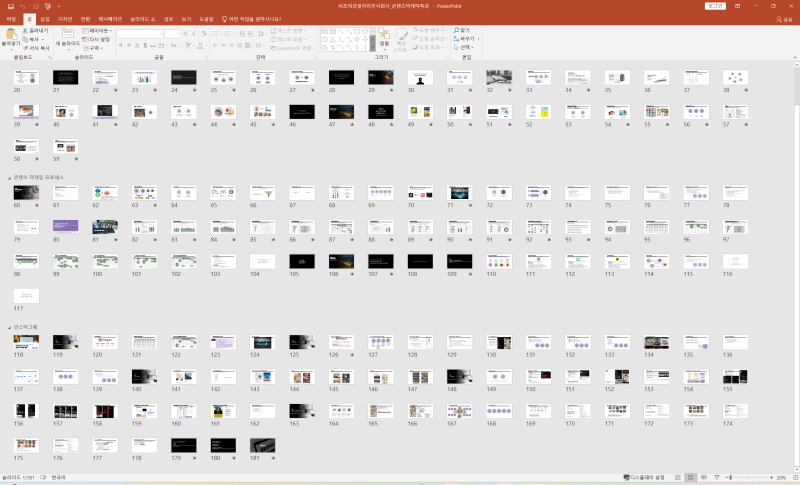Collapse the 인스타그램 section

[x=9, y=327]
